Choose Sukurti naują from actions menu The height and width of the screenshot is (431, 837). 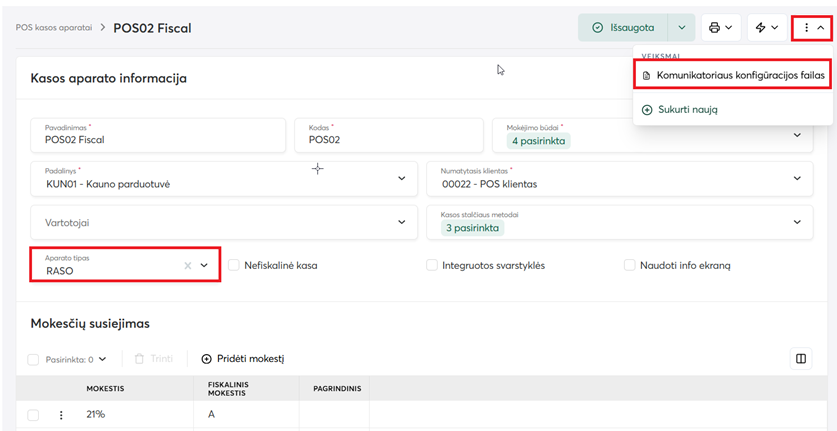(x=687, y=110)
